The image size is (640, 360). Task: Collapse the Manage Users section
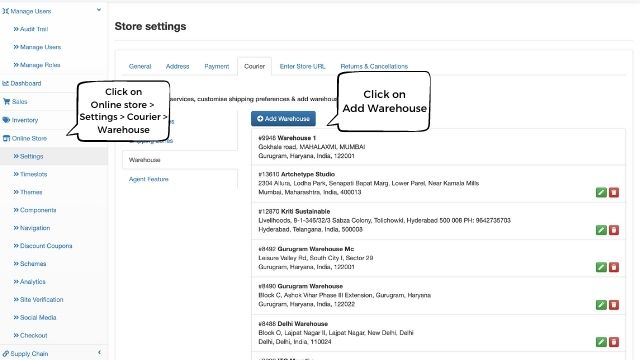(99, 10)
